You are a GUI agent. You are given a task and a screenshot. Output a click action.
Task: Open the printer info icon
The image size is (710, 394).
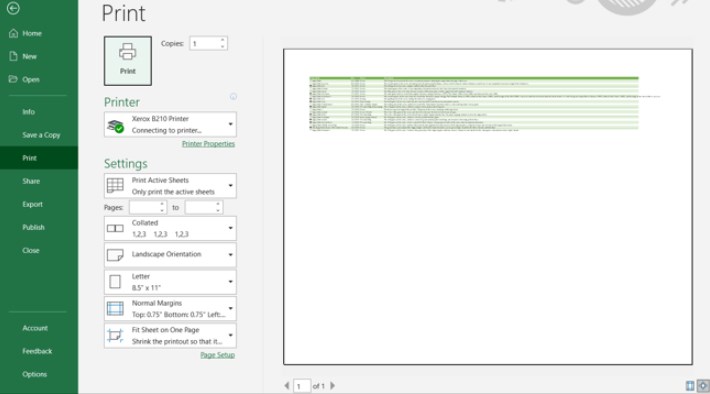(x=233, y=96)
